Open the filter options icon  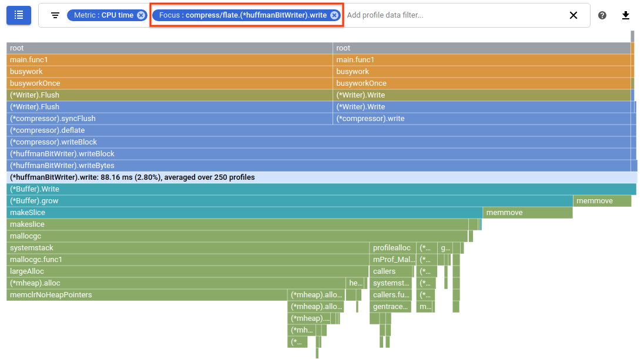54,15
